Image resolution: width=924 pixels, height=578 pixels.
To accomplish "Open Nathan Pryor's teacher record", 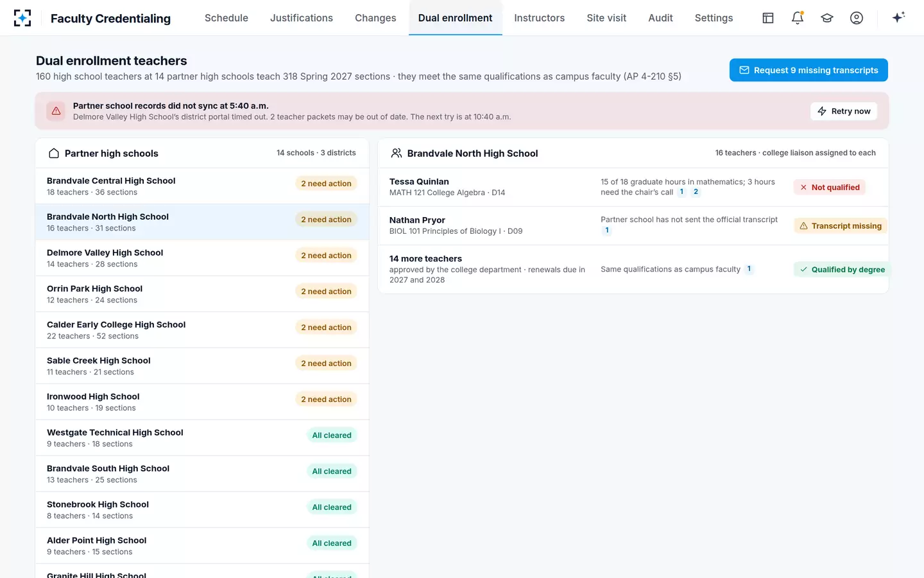I will [633, 226].
